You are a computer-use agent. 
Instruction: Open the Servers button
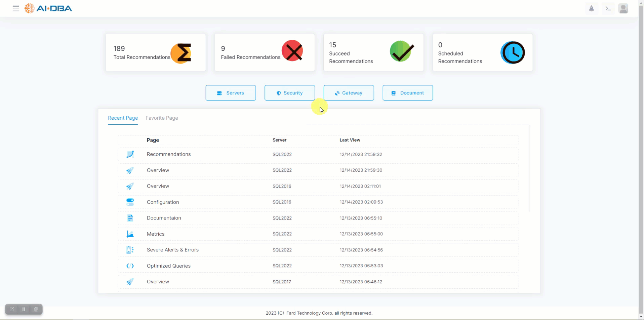[x=231, y=93]
